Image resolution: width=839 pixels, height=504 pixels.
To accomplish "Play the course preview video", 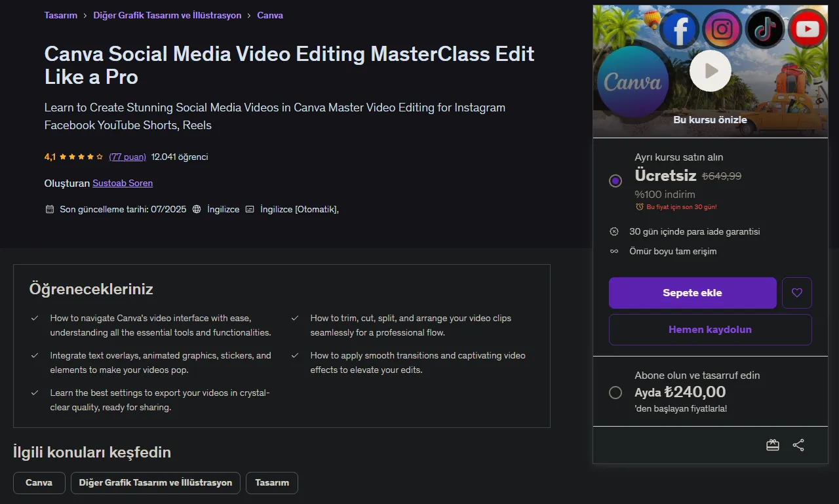I will coord(710,70).
